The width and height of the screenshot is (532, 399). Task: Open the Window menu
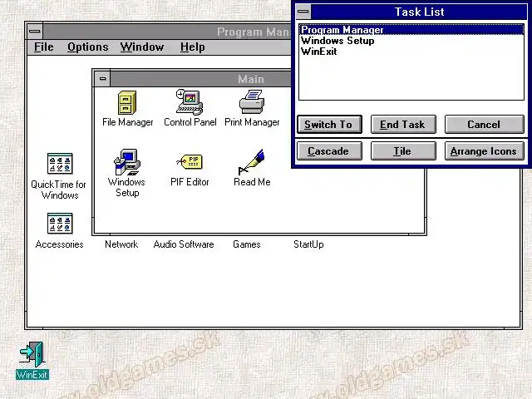[x=142, y=47]
